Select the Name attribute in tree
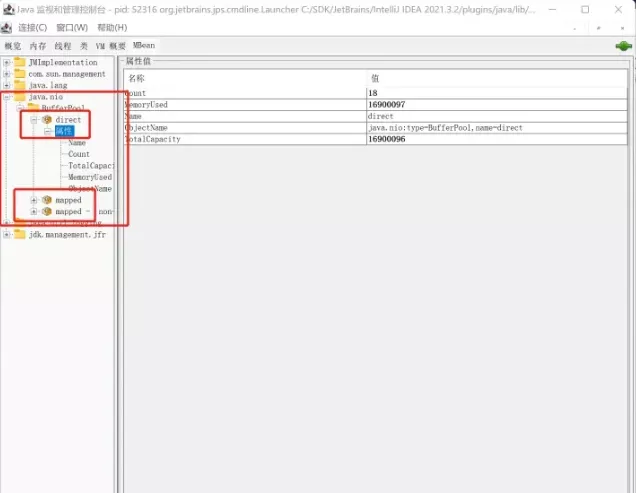Screen dimensions: 636x493 (77, 143)
